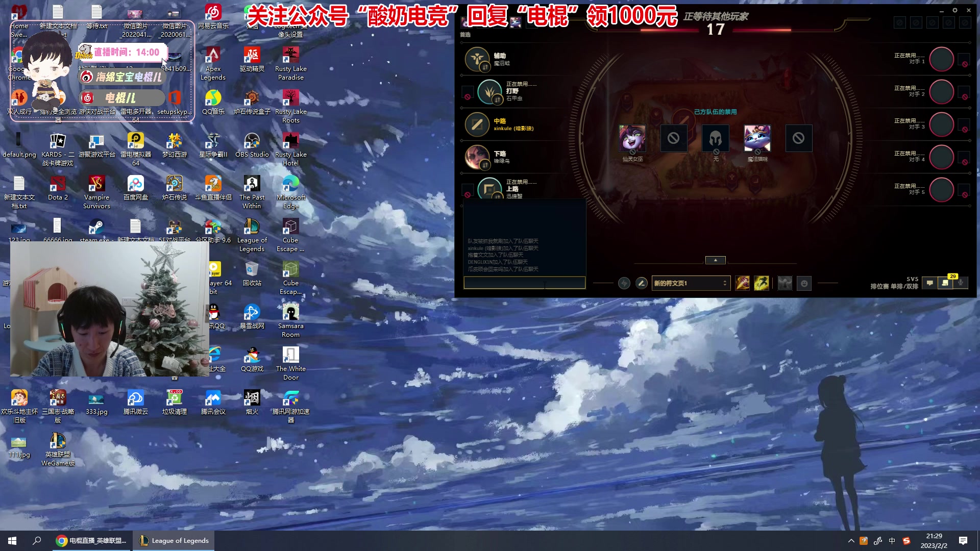Click the team chat input field
Viewport: 980px width, 551px height.
(x=524, y=283)
